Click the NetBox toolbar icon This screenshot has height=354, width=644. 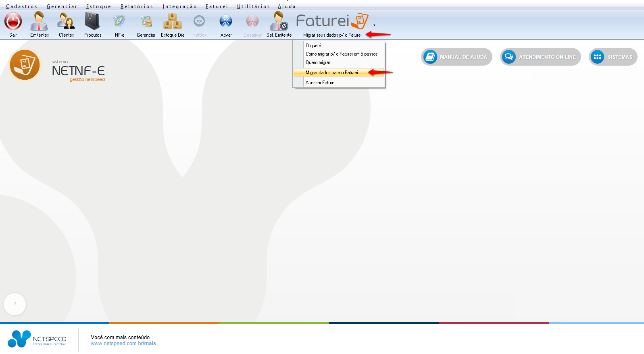[x=199, y=21]
